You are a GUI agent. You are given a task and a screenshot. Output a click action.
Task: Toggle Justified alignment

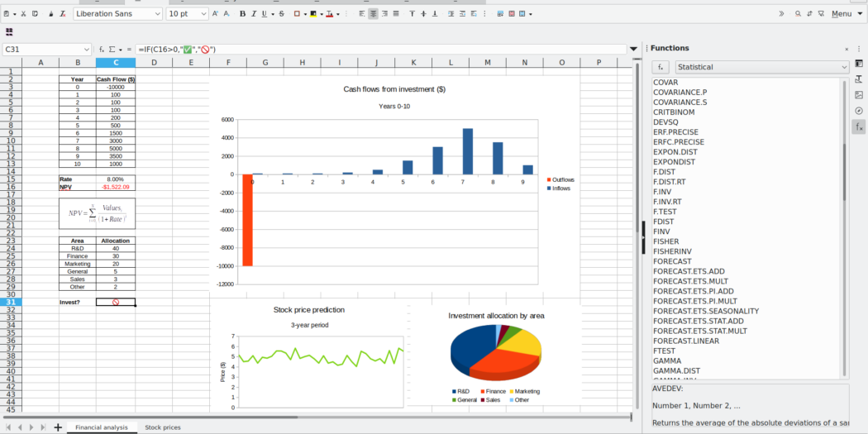[396, 14]
